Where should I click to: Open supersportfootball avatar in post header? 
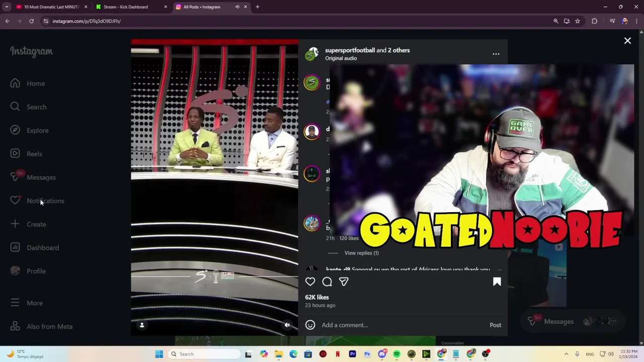click(x=312, y=54)
